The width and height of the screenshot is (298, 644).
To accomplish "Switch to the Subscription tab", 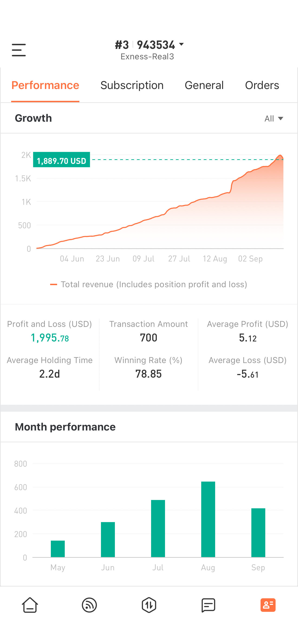I will 132,85.
